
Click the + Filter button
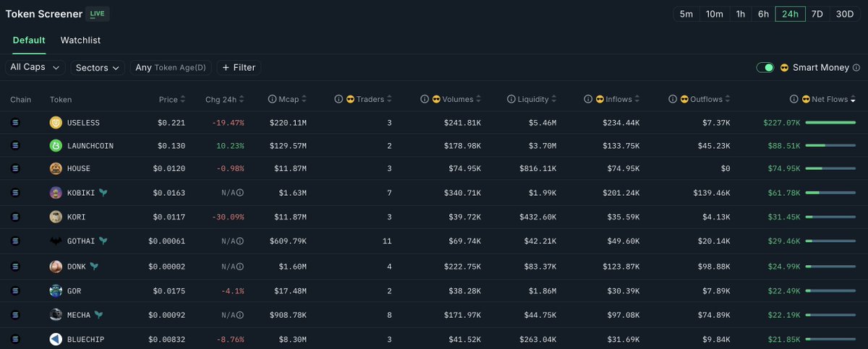239,67
